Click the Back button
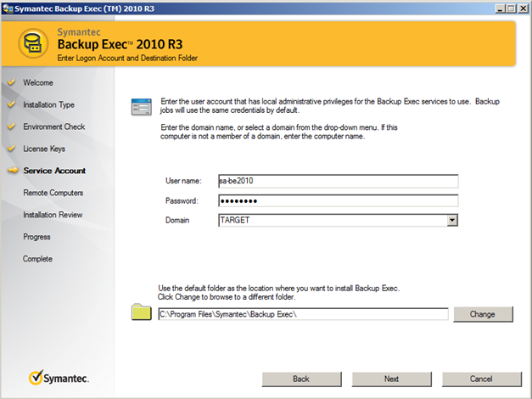This screenshot has height=399, width=532. click(x=301, y=379)
